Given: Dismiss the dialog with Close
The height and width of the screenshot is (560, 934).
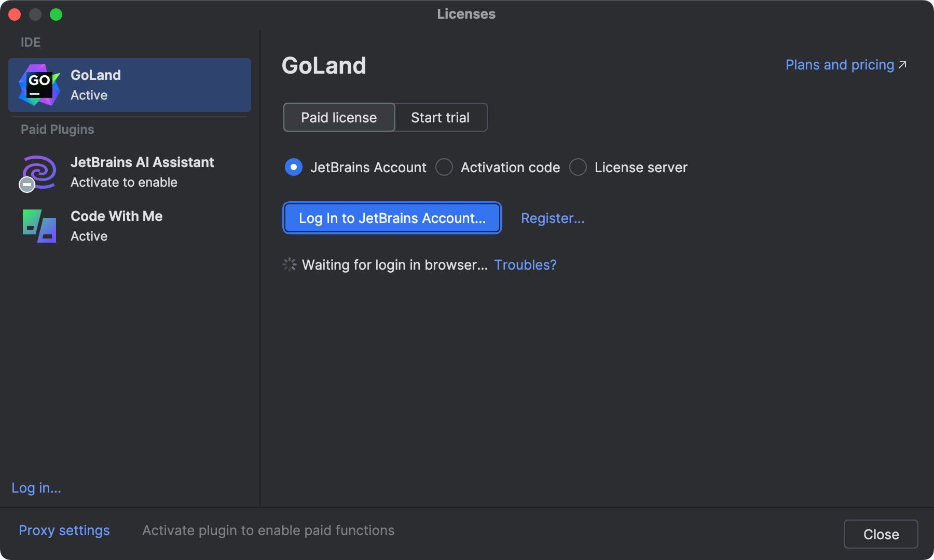Looking at the screenshot, I should (x=881, y=534).
